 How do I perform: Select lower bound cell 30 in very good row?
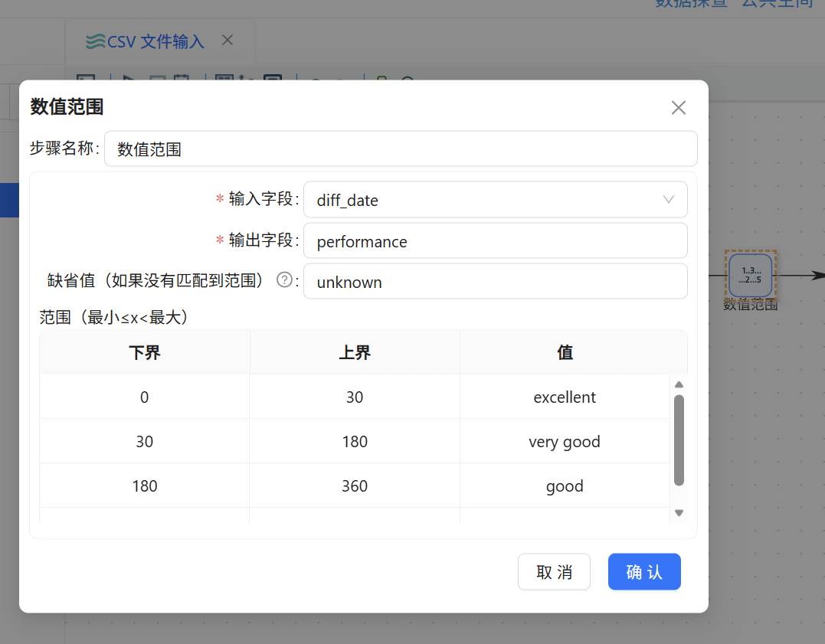[144, 441]
